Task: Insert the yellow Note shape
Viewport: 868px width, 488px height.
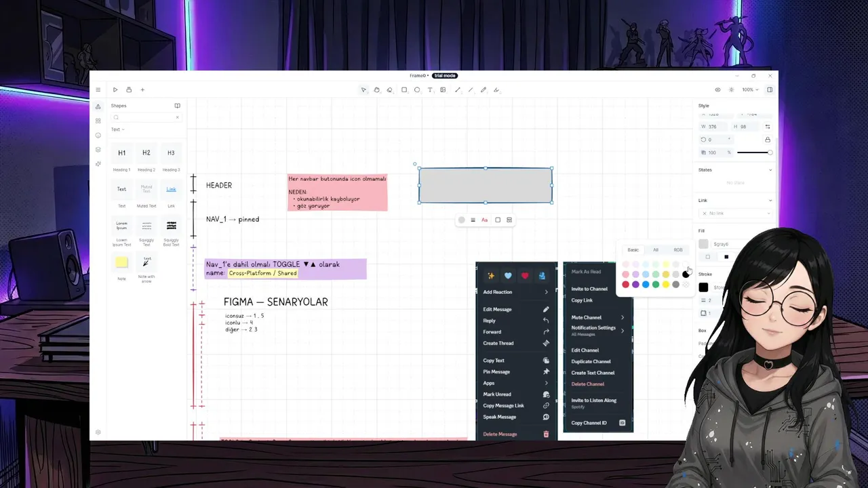Action: pyautogui.click(x=121, y=262)
